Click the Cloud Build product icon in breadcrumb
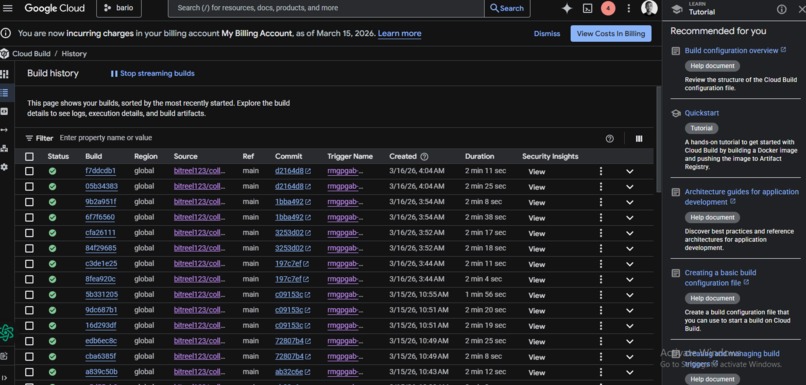Image resolution: width=806 pixels, height=385 pixels. [5, 53]
